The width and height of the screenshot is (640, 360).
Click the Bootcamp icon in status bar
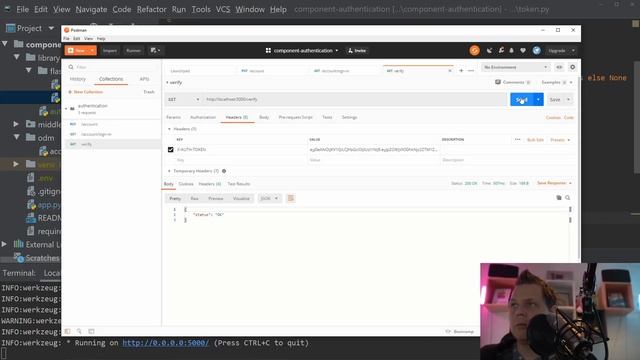click(448, 331)
